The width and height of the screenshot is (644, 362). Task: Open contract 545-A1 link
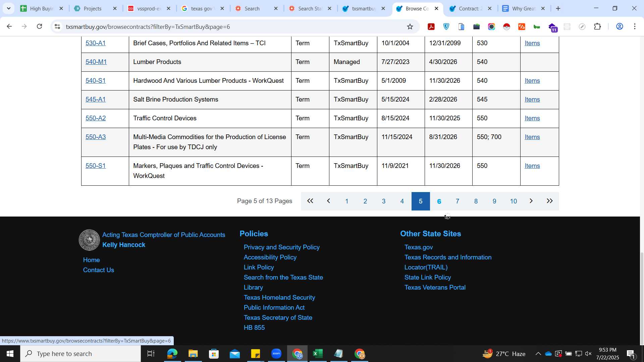click(x=96, y=100)
